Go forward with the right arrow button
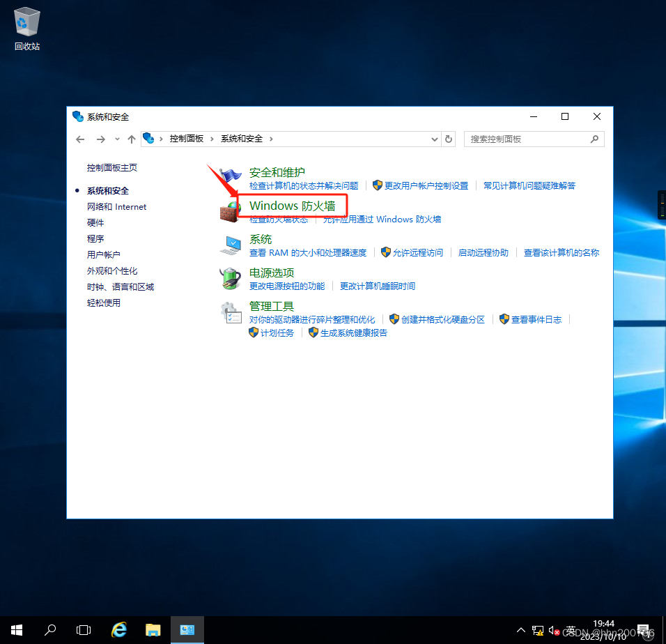This screenshot has height=644, width=666. pyautogui.click(x=100, y=139)
